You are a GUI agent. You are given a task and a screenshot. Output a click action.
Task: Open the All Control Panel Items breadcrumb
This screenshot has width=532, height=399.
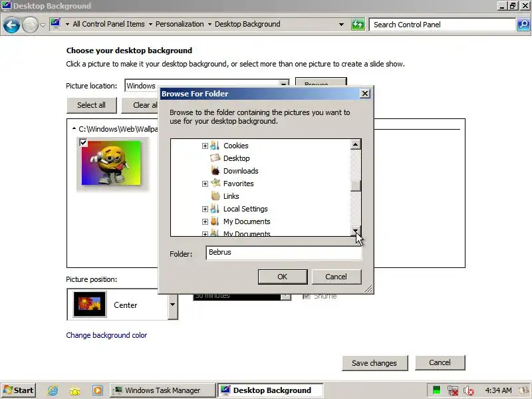click(108, 24)
